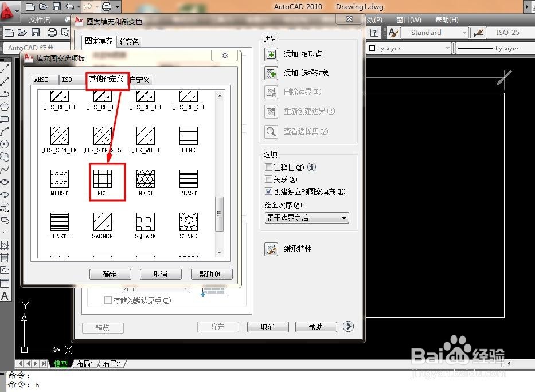The height and width of the screenshot is (392, 535).
Task: Select the JIS_RC_18 pattern
Action: point(145,96)
